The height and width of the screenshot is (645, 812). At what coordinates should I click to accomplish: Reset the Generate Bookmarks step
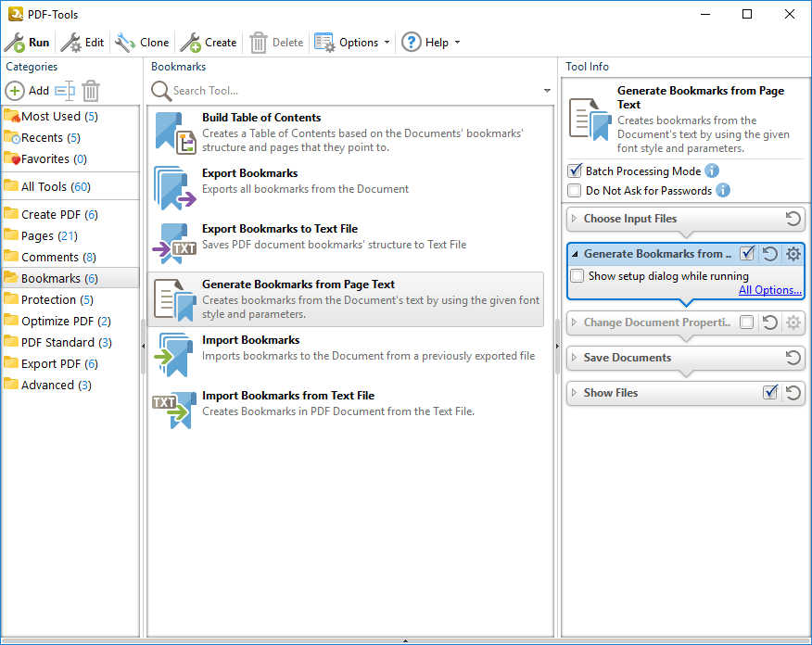pos(770,254)
